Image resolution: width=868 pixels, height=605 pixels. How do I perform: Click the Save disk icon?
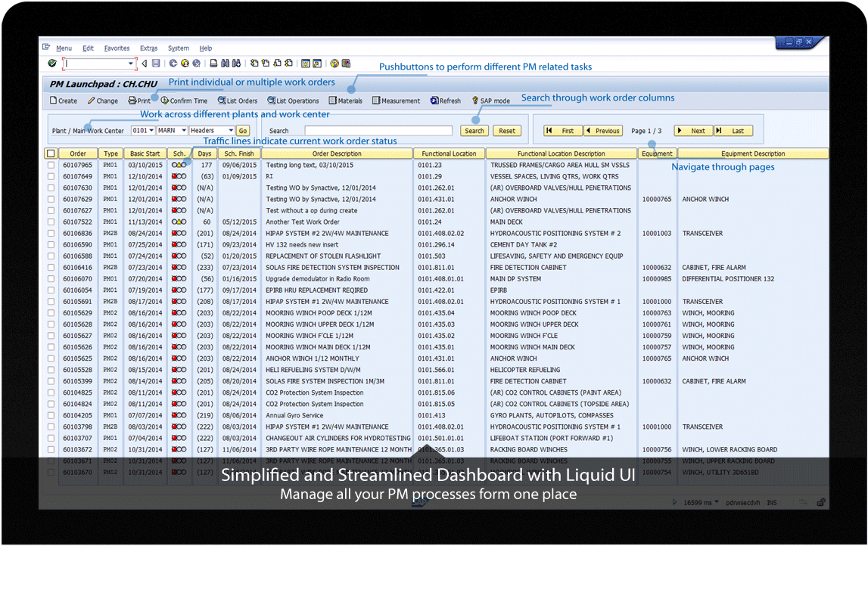156,64
